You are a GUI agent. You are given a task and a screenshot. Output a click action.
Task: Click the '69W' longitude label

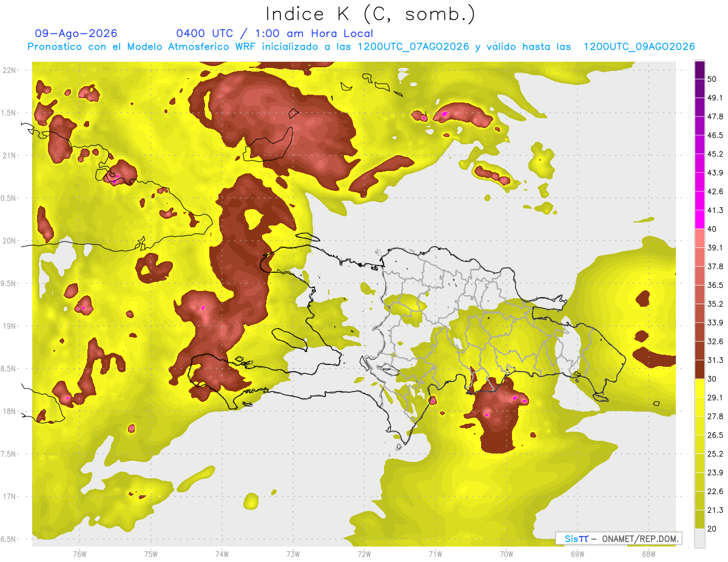(x=578, y=554)
